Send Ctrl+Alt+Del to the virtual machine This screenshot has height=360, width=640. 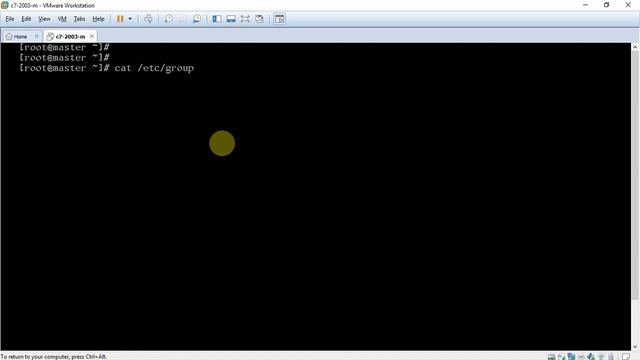148,19
